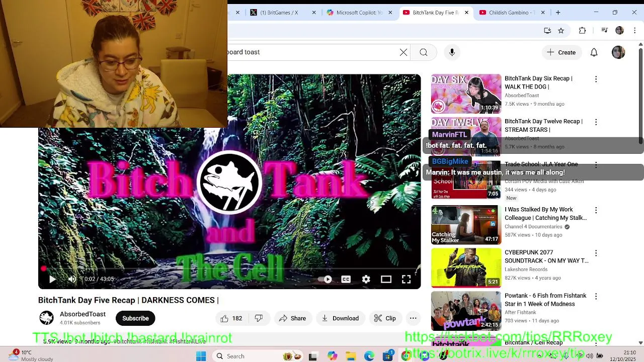Open the Share dialog for the video
Viewport: 644px width, 362px height.
point(292,318)
